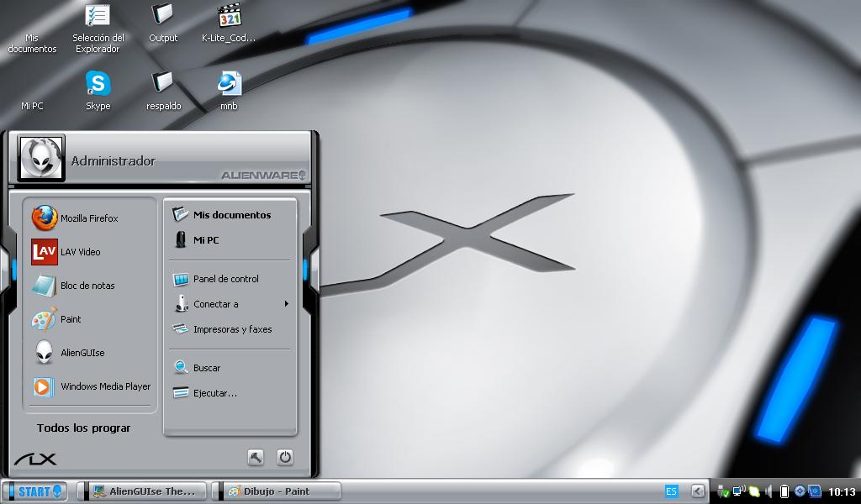The height and width of the screenshot is (504, 861).
Task: Click the Administrador user name
Action: 114,160
